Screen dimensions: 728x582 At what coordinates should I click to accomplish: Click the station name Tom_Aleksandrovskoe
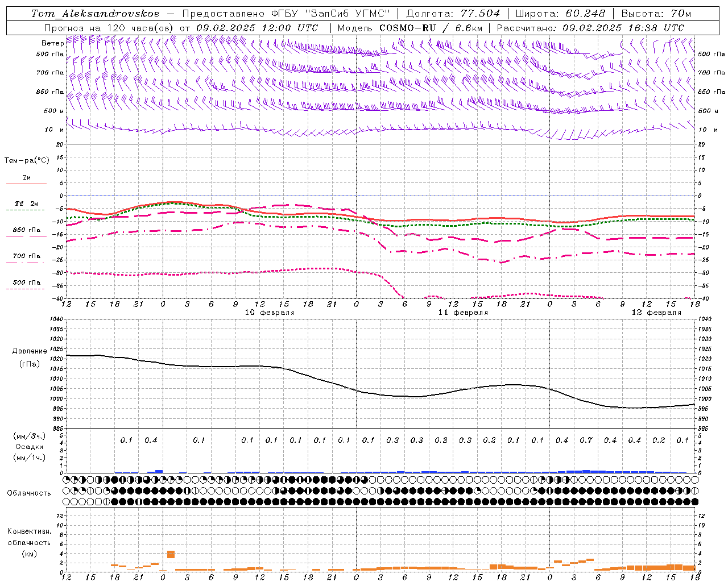click(95, 14)
